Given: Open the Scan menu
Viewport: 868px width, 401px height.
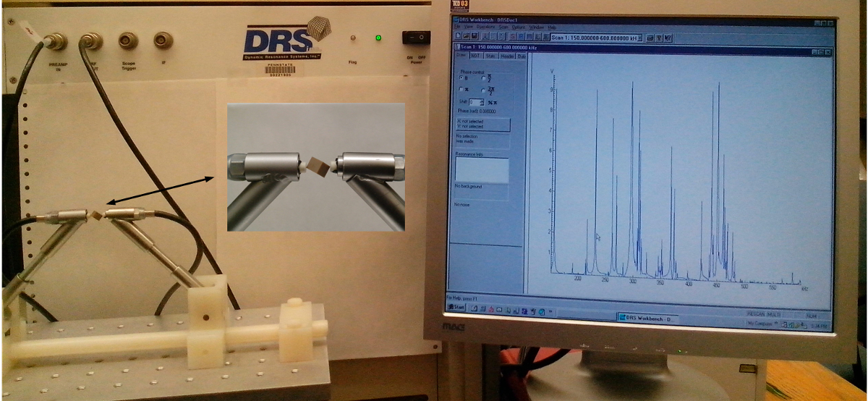Looking at the screenshot, I should point(504,27).
